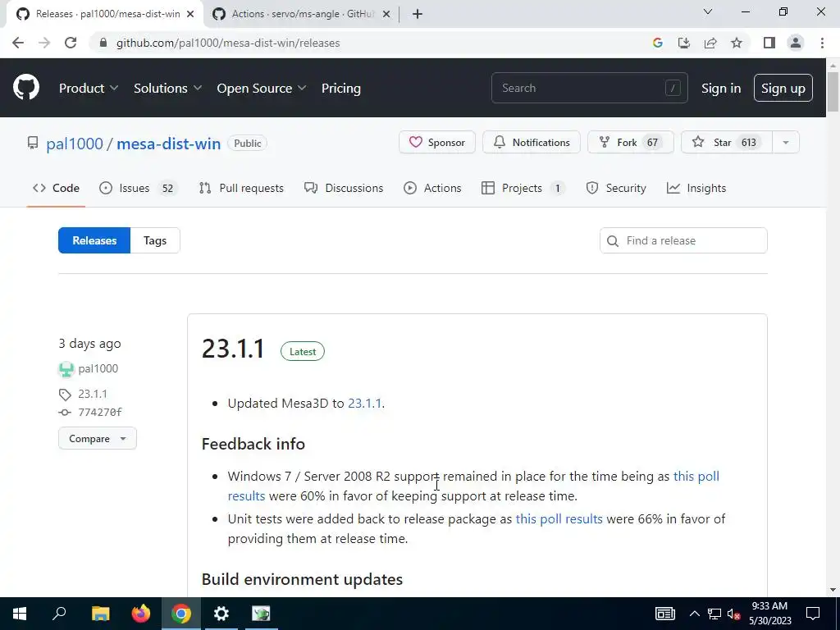
Task: Click the Settings gear in taskbar
Action: pos(221,614)
